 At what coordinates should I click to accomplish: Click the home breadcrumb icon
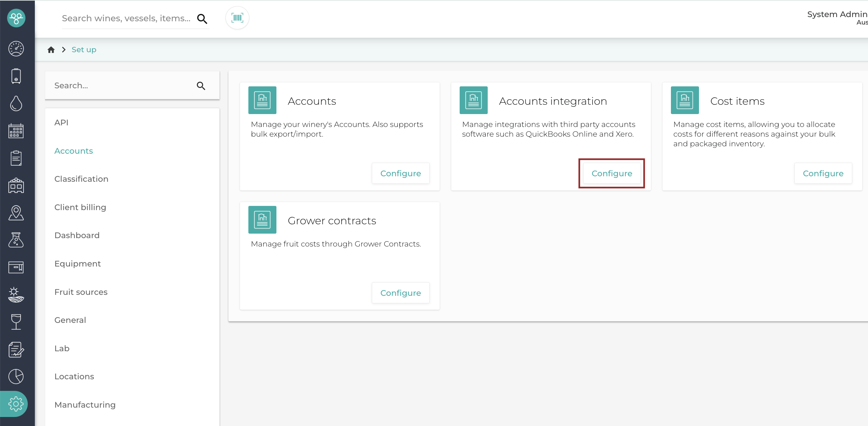point(51,50)
